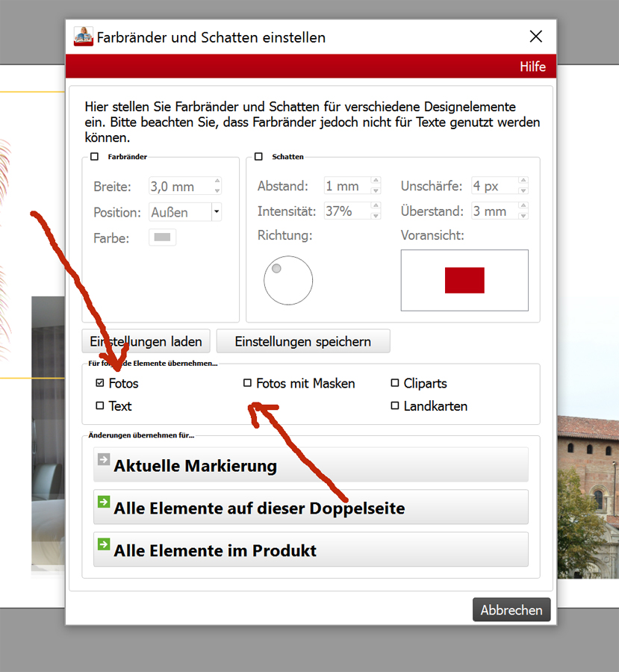
Task: Apply to Alle Elemente auf dieser Doppelseite
Action: point(311,508)
